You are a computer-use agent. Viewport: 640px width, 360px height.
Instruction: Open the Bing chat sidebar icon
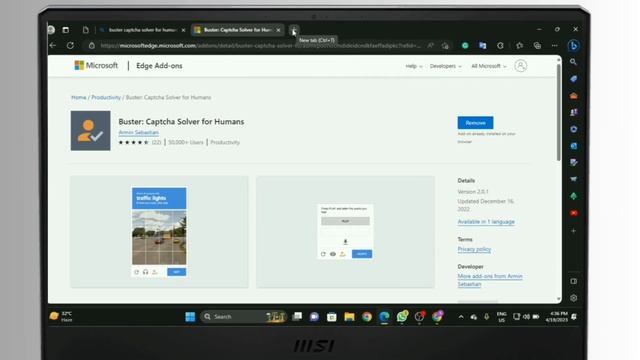(573, 46)
